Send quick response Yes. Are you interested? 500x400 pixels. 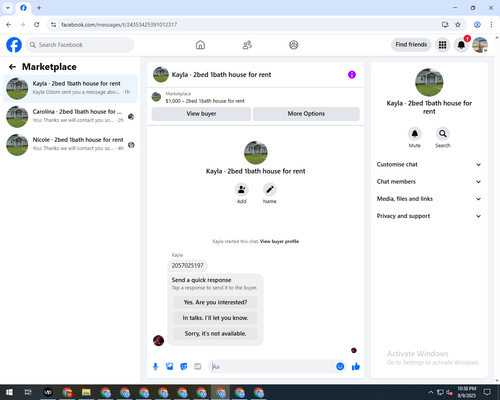pyautogui.click(x=215, y=302)
